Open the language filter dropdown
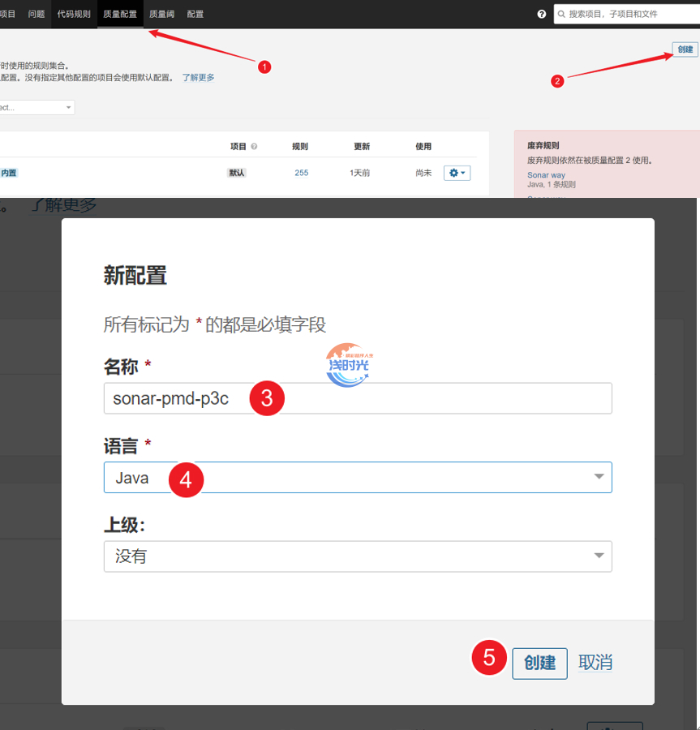Viewport: 700px width, 730px height. [x=37, y=107]
